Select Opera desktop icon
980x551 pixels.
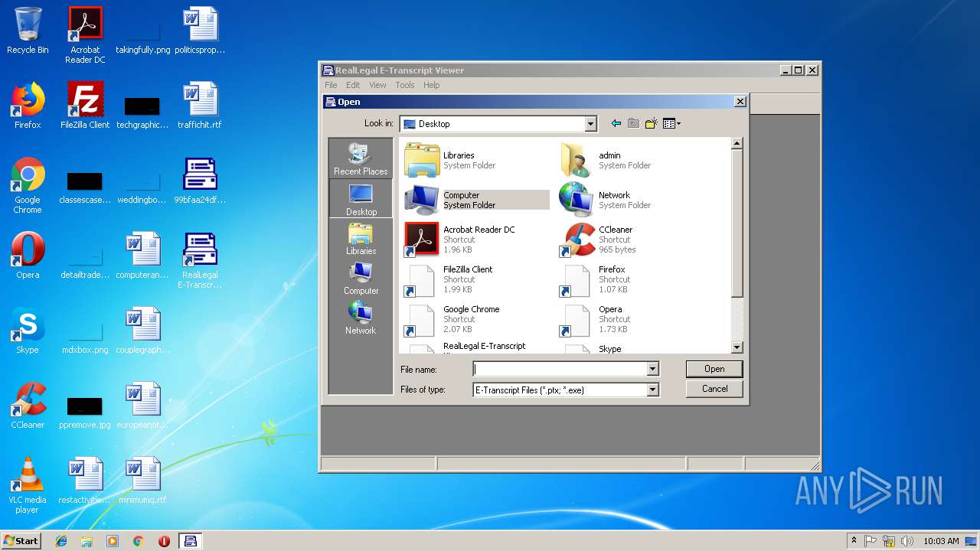(28, 256)
